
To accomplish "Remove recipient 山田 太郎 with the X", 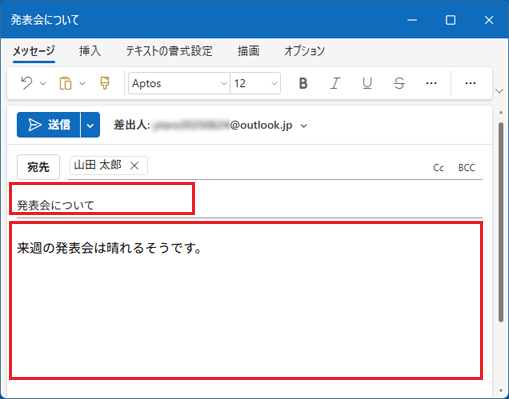I will point(134,165).
